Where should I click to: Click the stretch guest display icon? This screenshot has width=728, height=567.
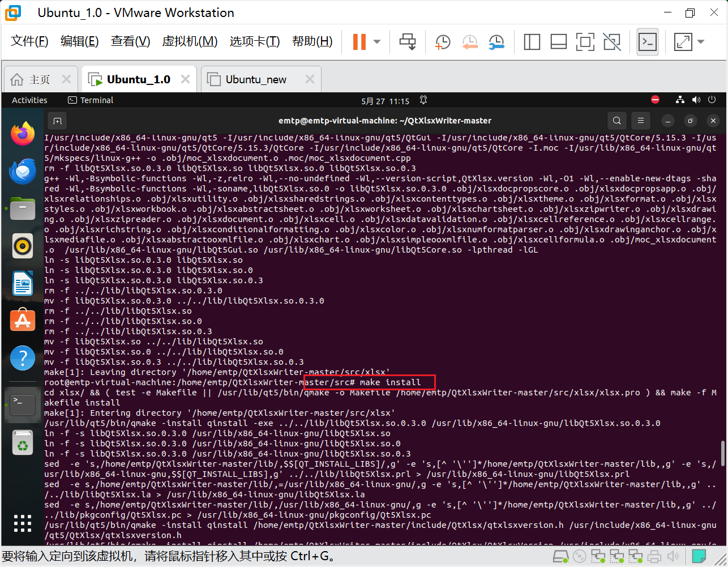683,41
